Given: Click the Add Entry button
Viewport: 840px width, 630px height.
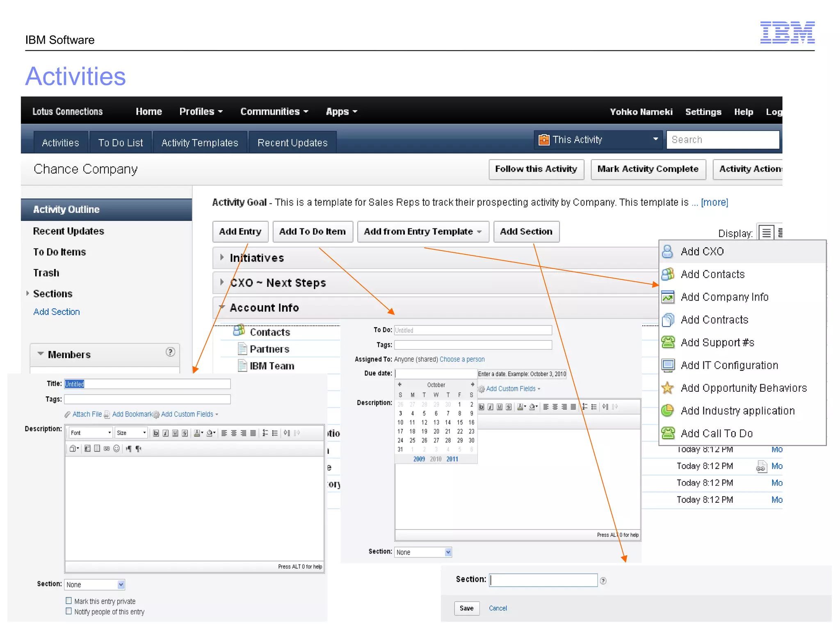Looking at the screenshot, I should 240,232.
